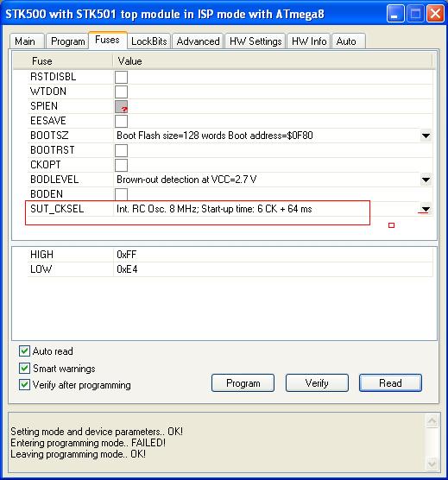Select the Int. RC Osc. 8 MHz value
Viewport: 448px width, 480px height.
click(214, 209)
